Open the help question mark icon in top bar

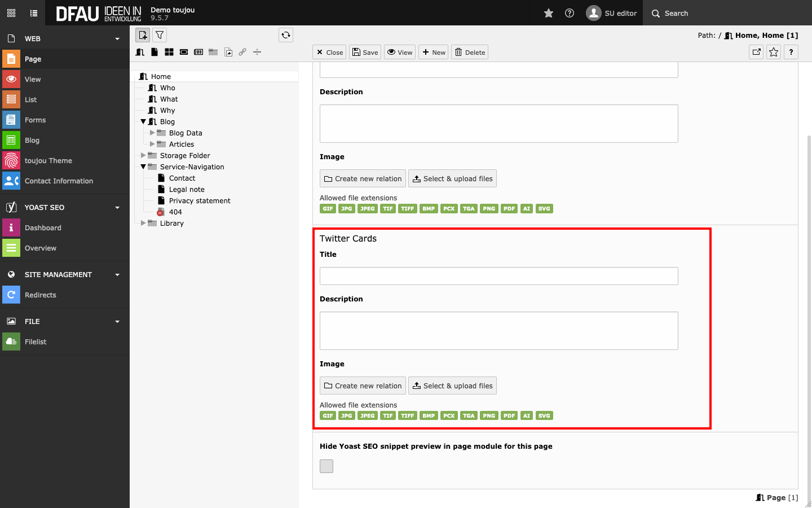pos(570,13)
